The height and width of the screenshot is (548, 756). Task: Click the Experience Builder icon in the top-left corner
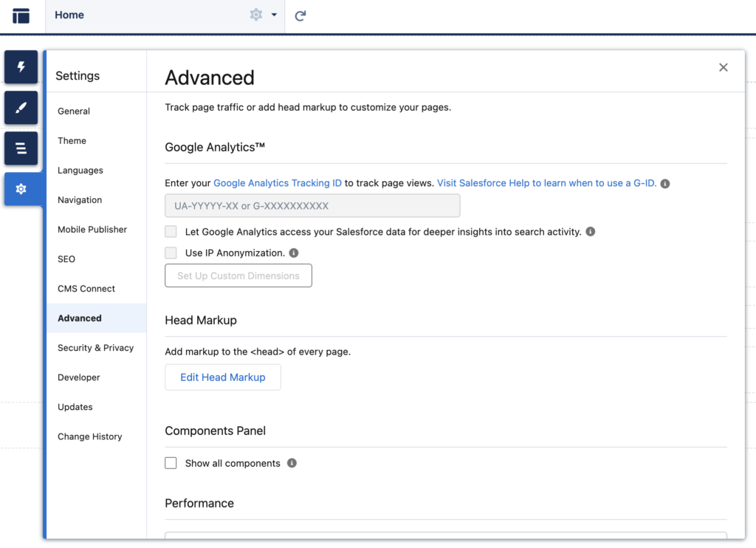pyautogui.click(x=21, y=15)
